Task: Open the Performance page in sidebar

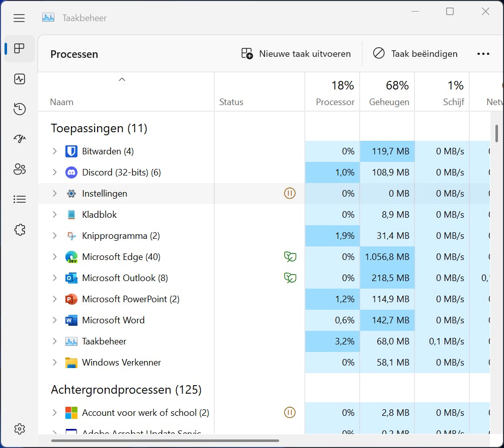Action: click(20, 79)
